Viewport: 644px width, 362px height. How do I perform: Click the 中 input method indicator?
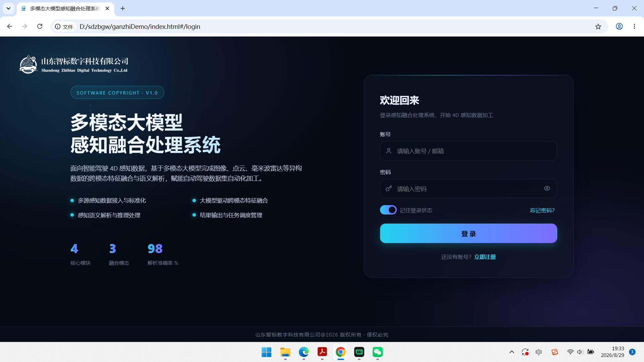point(539,352)
